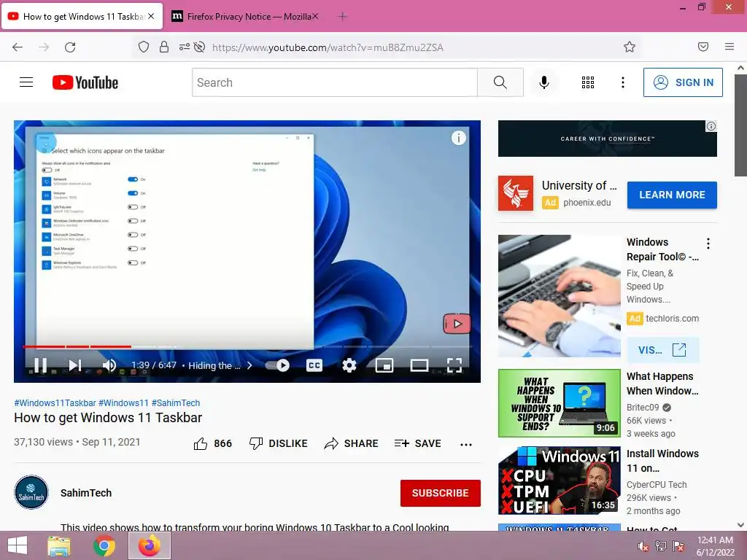Open Install Windows 11 video thumbnail
747x560 pixels.
(x=560, y=481)
